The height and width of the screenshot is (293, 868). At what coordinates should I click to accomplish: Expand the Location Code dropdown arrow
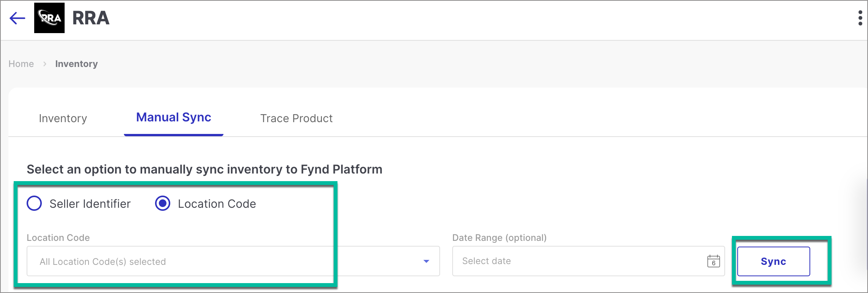click(426, 261)
